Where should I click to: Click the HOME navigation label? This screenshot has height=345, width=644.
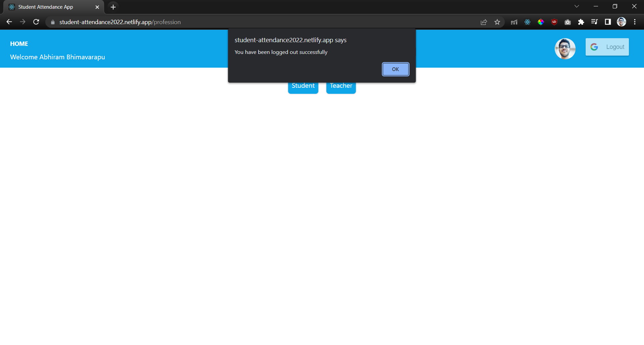click(x=19, y=44)
